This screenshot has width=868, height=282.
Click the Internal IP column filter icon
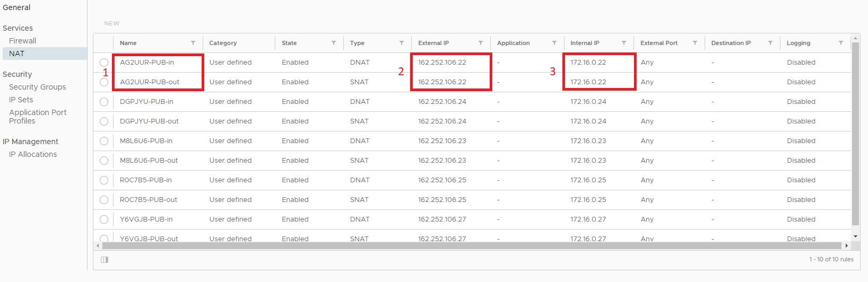(624, 43)
